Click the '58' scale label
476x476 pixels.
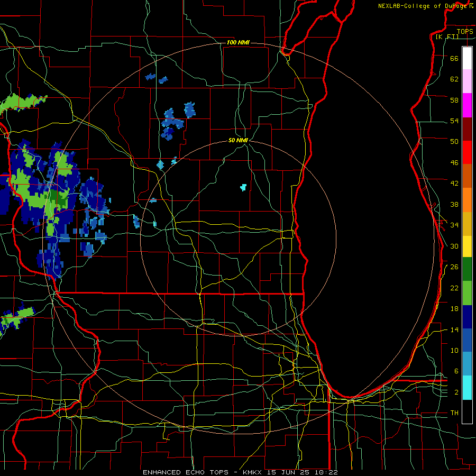pyautogui.click(x=454, y=100)
